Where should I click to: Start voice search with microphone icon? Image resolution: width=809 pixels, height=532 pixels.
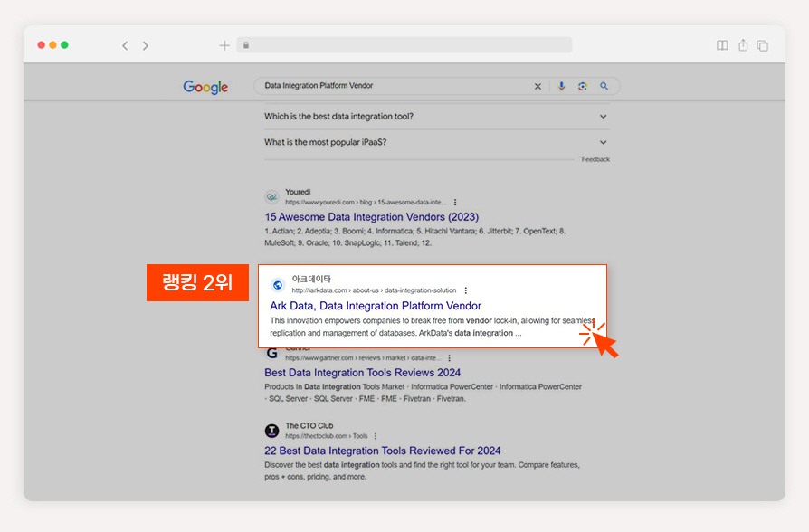pyautogui.click(x=561, y=86)
